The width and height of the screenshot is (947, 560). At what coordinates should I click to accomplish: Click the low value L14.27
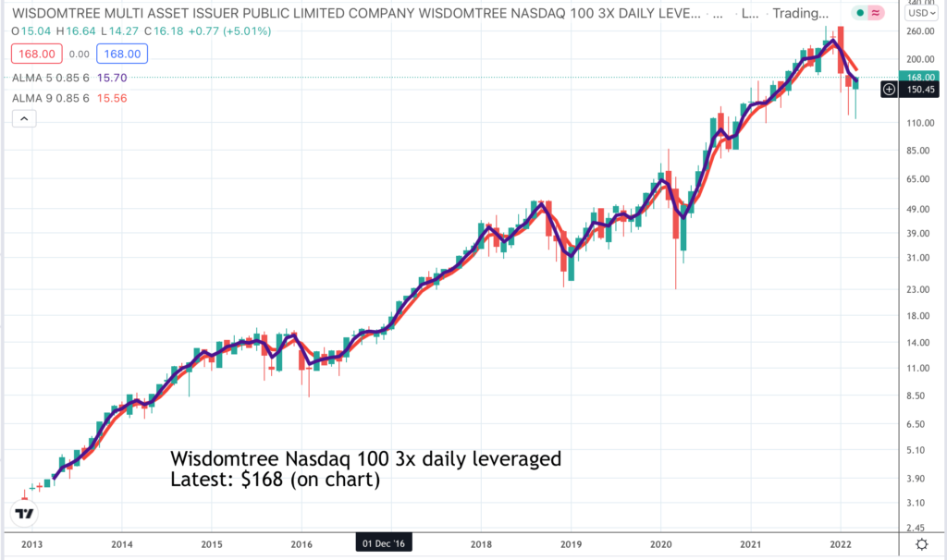tap(119, 31)
